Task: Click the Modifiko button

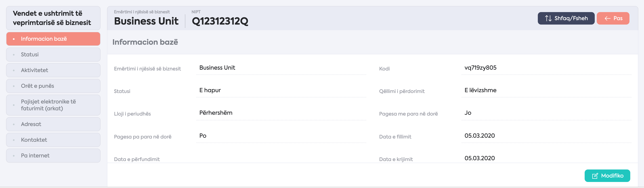Action: click(x=607, y=176)
